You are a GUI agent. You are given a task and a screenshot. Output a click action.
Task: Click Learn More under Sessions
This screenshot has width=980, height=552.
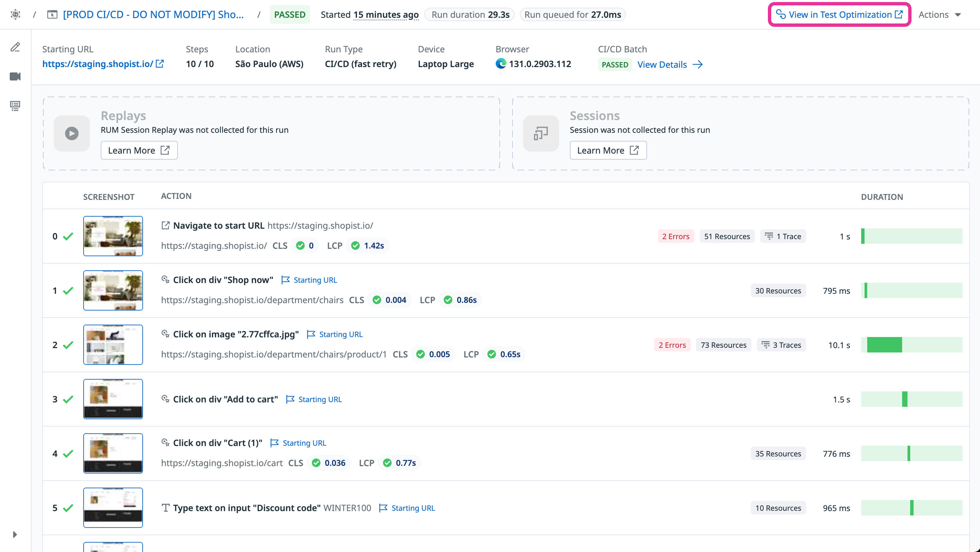(608, 151)
